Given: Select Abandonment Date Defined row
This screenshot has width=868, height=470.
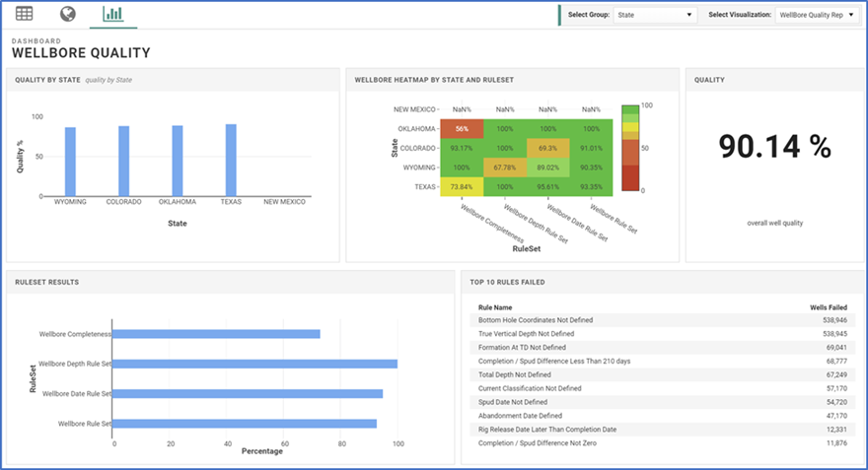Looking at the screenshot, I should pos(663,416).
